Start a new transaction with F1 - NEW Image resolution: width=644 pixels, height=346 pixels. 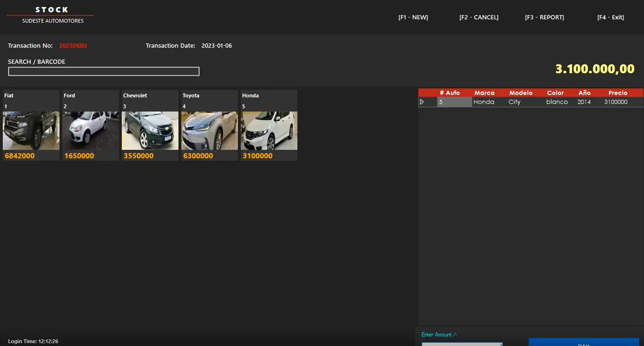(413, 17)
